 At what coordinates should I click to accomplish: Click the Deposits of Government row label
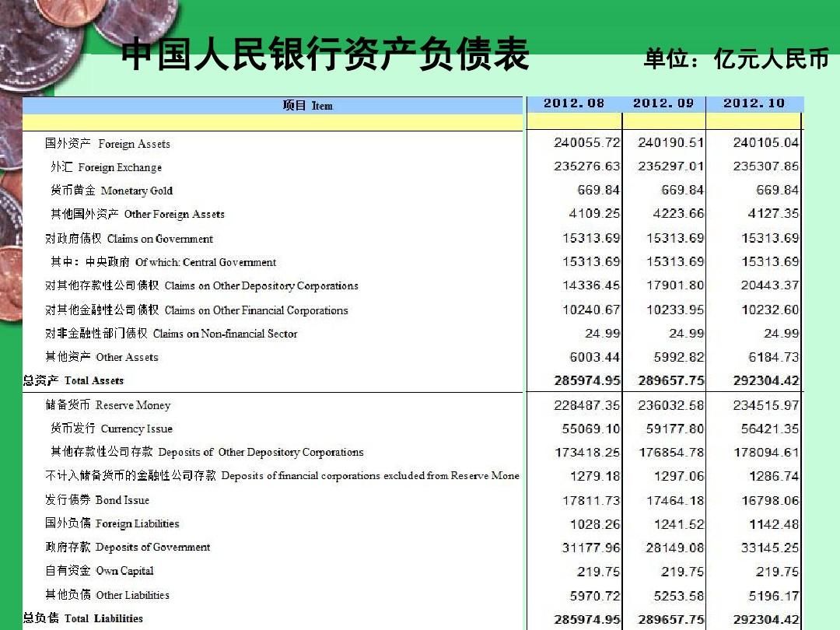[128, 547]
